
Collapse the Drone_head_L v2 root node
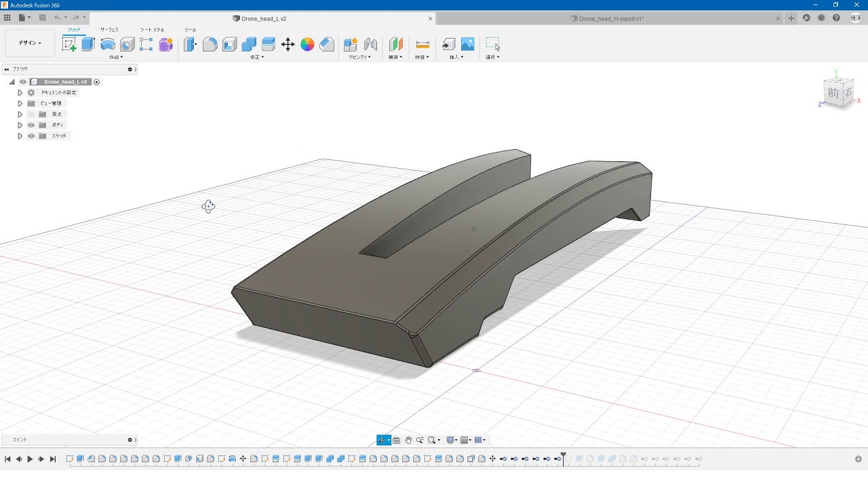tap(12, 82)
